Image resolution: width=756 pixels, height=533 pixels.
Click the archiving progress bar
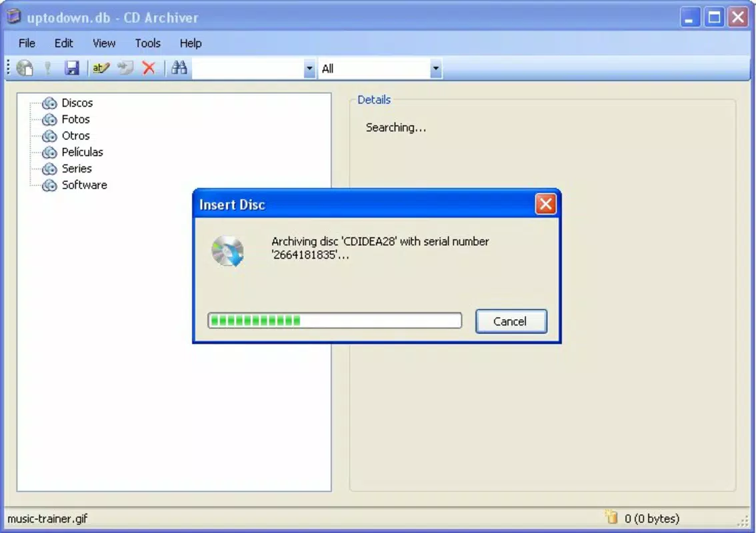point(335,320)
